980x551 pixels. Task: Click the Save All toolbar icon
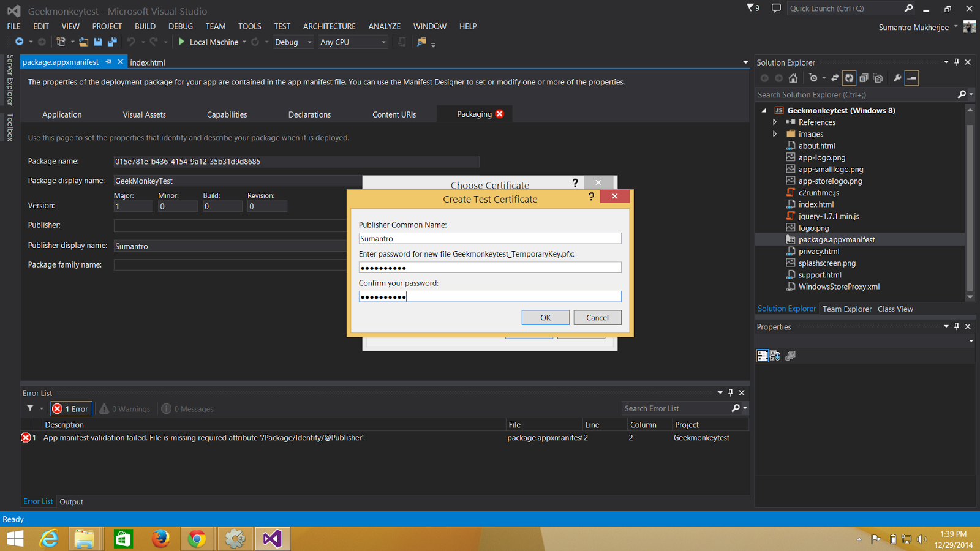[112, 42]
